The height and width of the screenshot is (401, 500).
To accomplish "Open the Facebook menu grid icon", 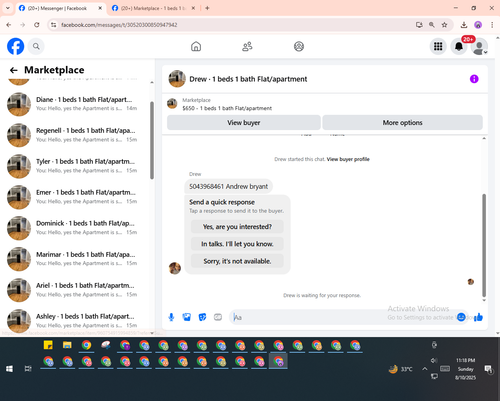I will point(438,46).
